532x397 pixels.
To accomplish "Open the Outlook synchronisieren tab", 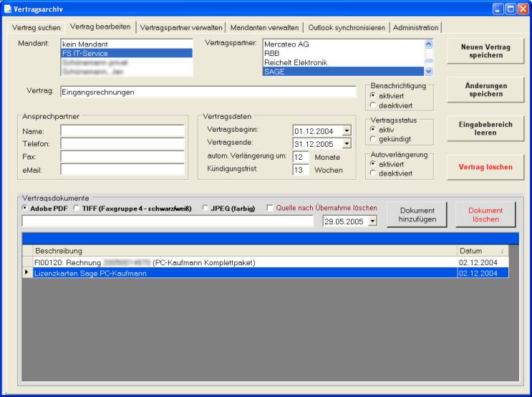I will 347,27.
